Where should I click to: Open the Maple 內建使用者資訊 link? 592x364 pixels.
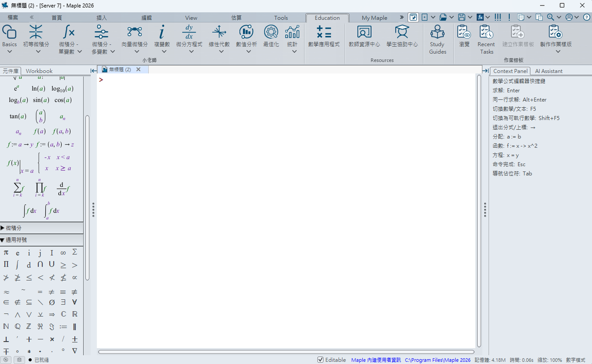(376, 360)
